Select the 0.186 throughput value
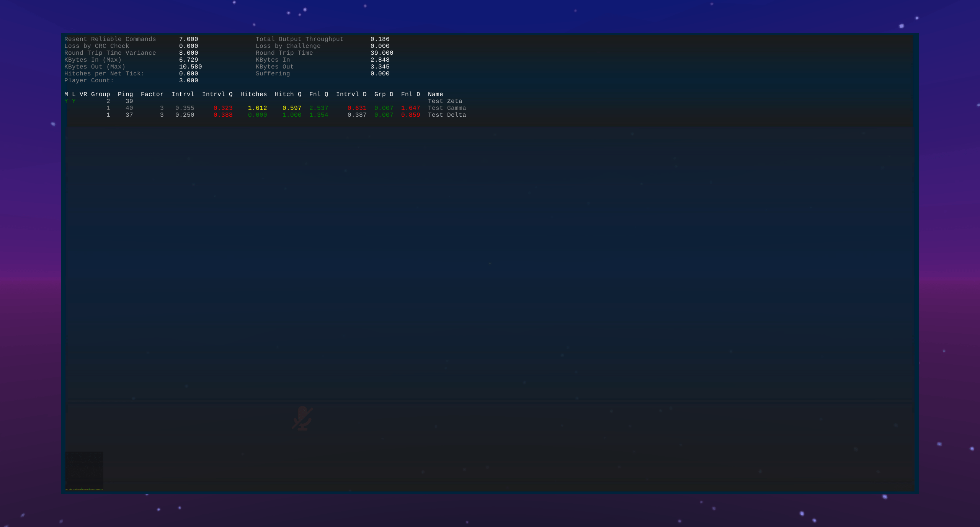Image resolution: width=980 pixels, height=527 pixels. (380, 39)
